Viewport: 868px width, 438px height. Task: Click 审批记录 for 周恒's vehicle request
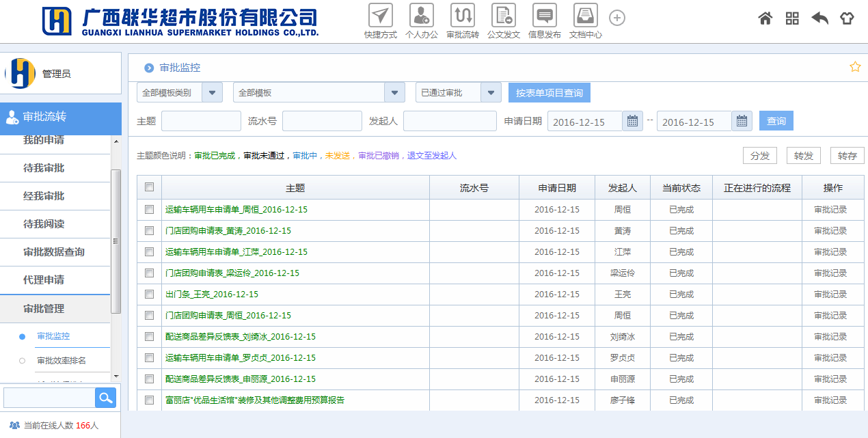830,210
